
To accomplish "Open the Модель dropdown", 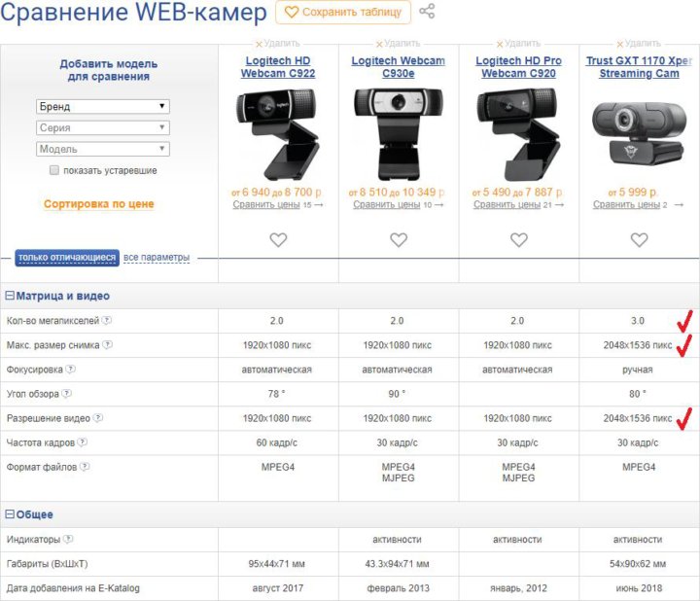I will [x=102, y=149].
